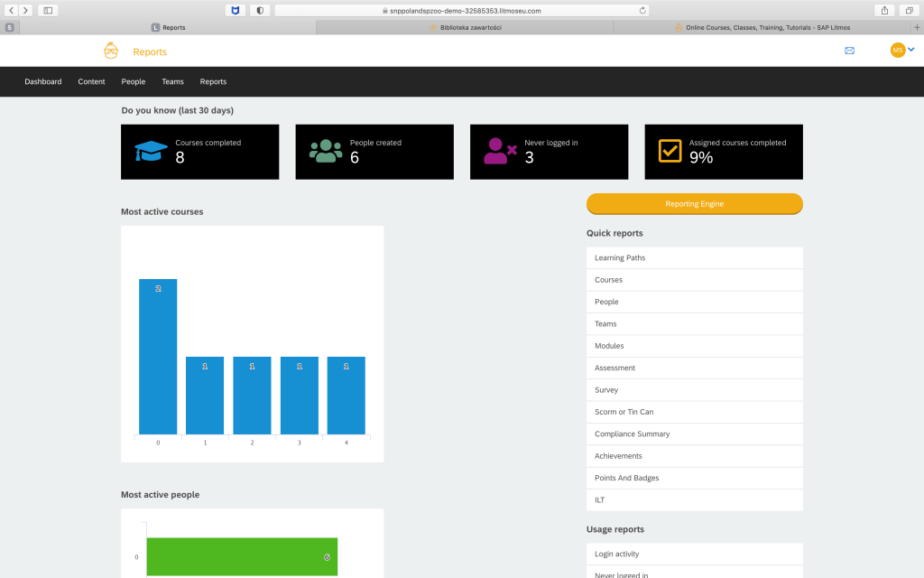Image resolution: width=924 pixels, height=578 pixels.
Task: Click the green bar in Most active people
Action: pos(242,556)
